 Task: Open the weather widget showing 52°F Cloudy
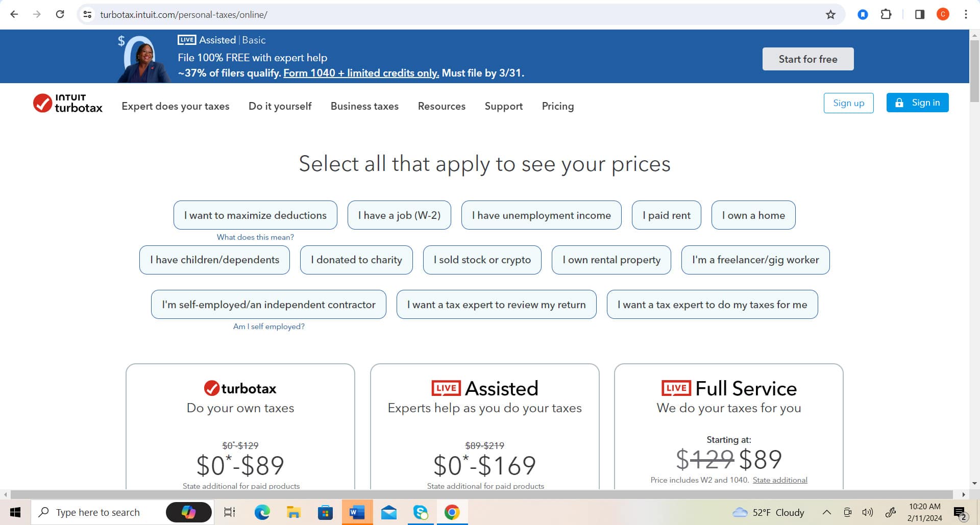[x=768, y=512]
